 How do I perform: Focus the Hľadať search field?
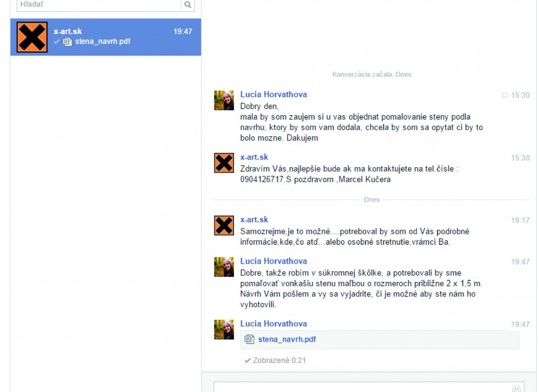click(97, 5)
